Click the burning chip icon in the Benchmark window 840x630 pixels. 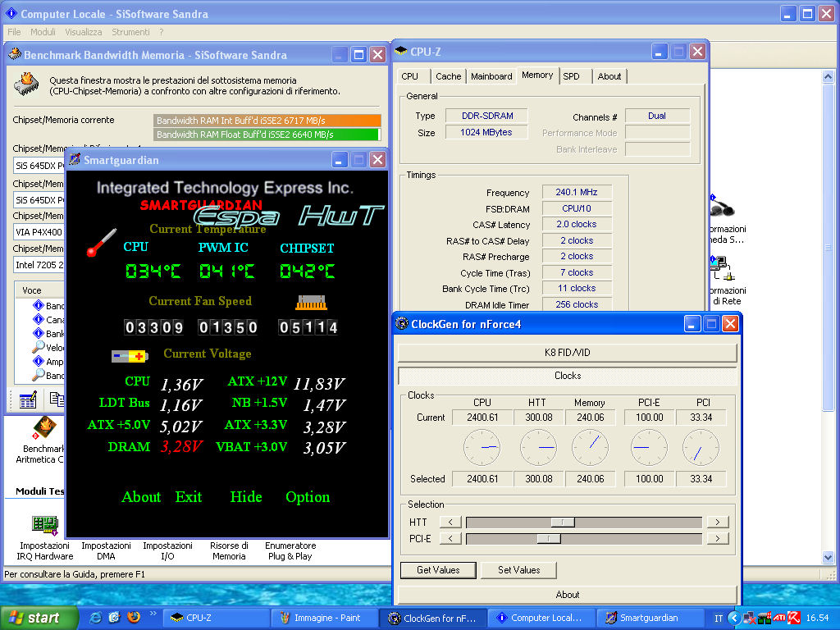click(x=27, y=84)
